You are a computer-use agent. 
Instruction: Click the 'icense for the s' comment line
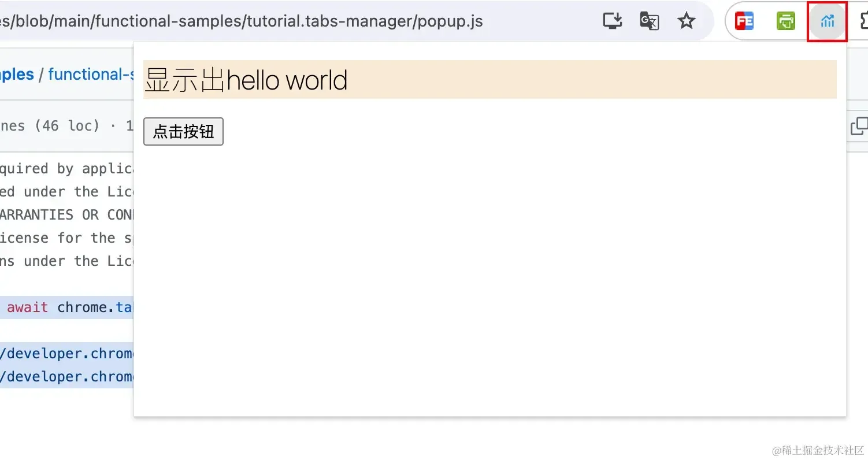click(x=67, y=238)
